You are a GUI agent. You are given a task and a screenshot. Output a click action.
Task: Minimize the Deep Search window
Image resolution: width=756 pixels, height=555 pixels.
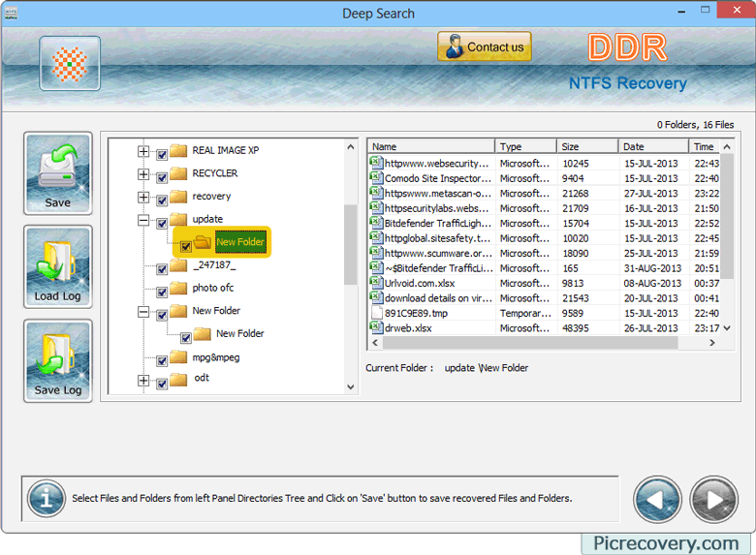pyautogui.click(x=681, y=11)
